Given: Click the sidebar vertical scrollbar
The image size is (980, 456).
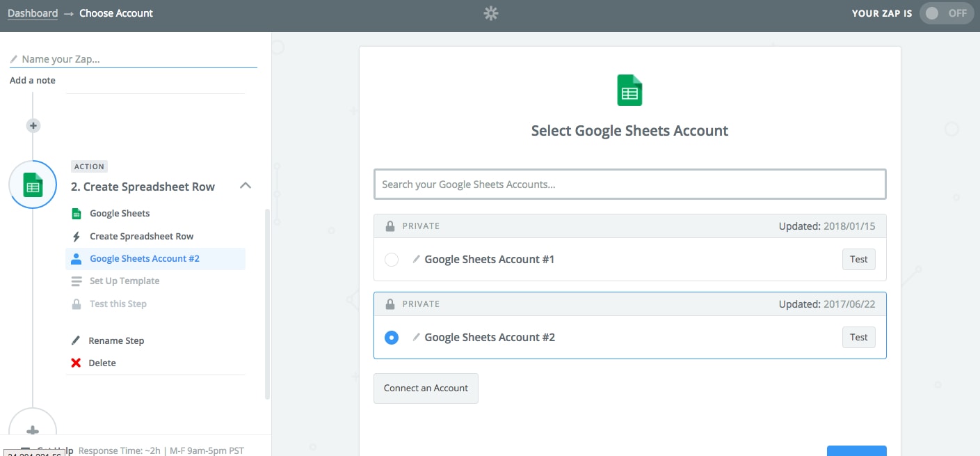Looking at the screenshot, I should point(267,304).
